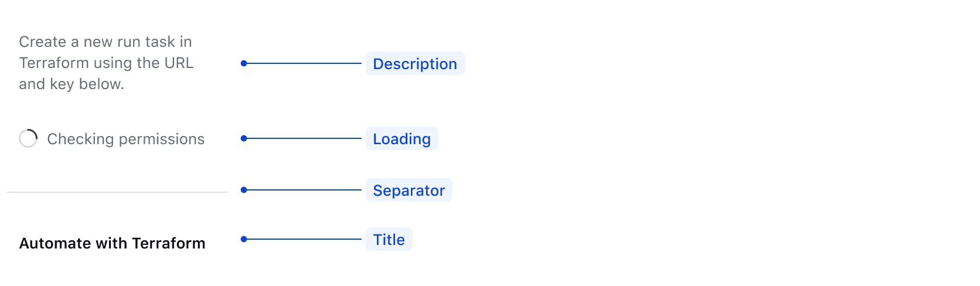Viewport: 980px width, 286px height.
Task: Click the loading spinner icon
Action: tap(28, 139)
